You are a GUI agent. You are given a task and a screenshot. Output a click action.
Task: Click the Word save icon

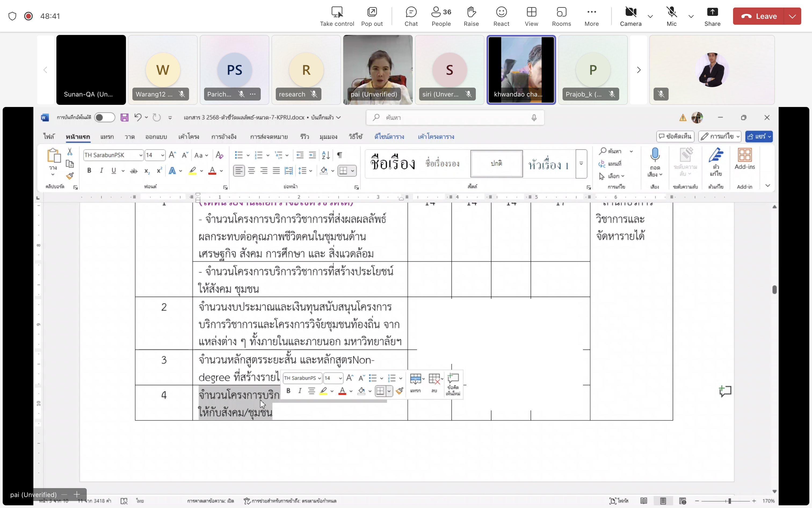tap(125, 117)
